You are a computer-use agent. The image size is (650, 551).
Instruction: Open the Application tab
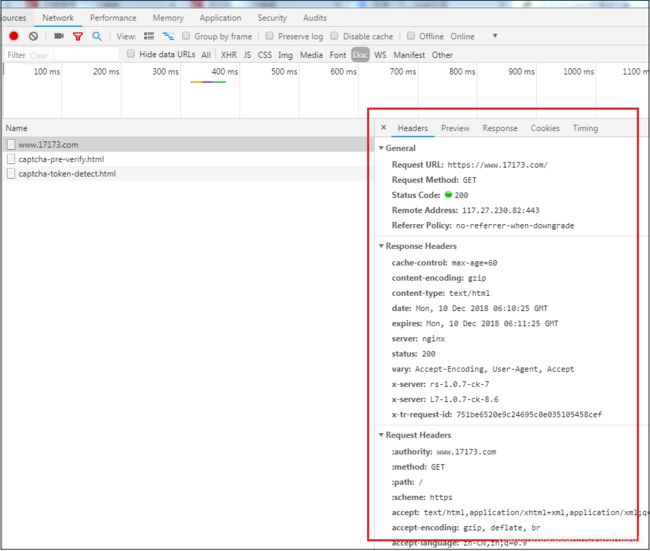[x=220, y=18]
